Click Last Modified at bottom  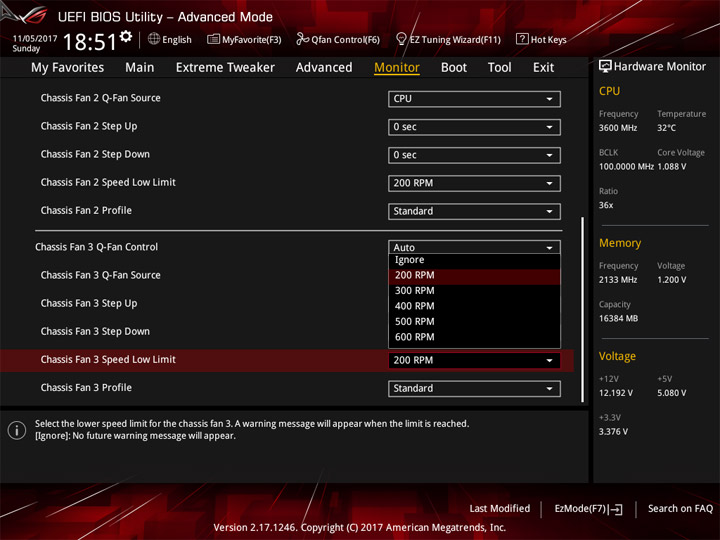(500, 508)
